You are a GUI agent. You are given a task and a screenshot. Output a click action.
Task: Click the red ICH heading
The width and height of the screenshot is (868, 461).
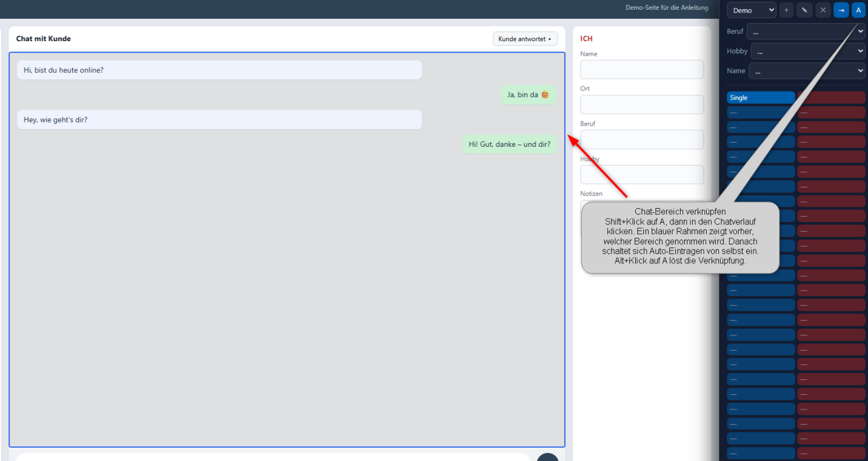[x=586, y=39]
